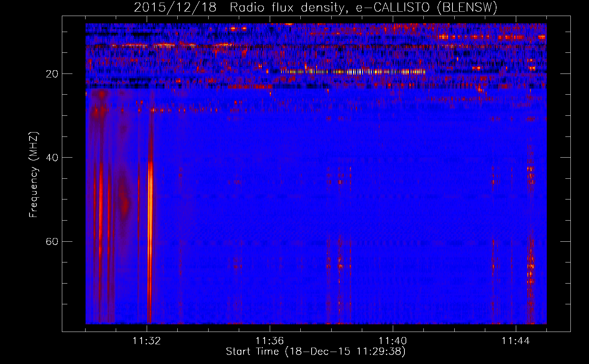
Task: Click the 60 MHz frequency tick label
Action: pyautogui.click(x=52, y=241)
